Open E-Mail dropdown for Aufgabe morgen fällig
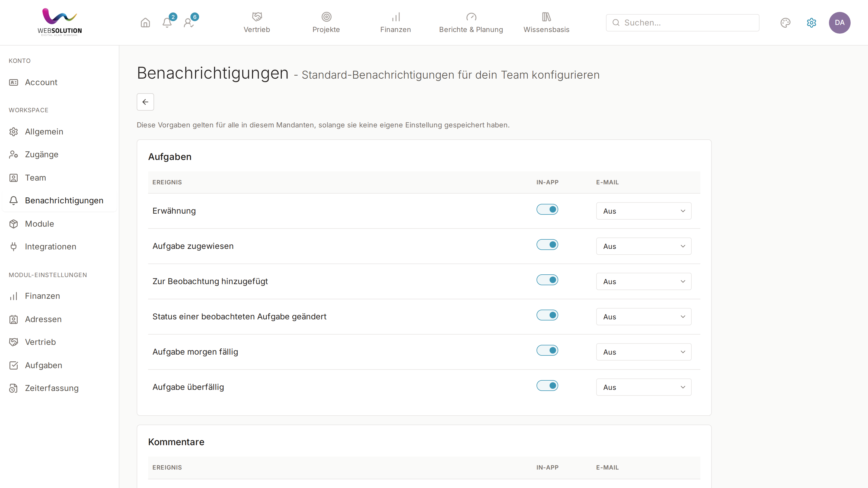Viewport: 868px width, 488px height. 644,352
